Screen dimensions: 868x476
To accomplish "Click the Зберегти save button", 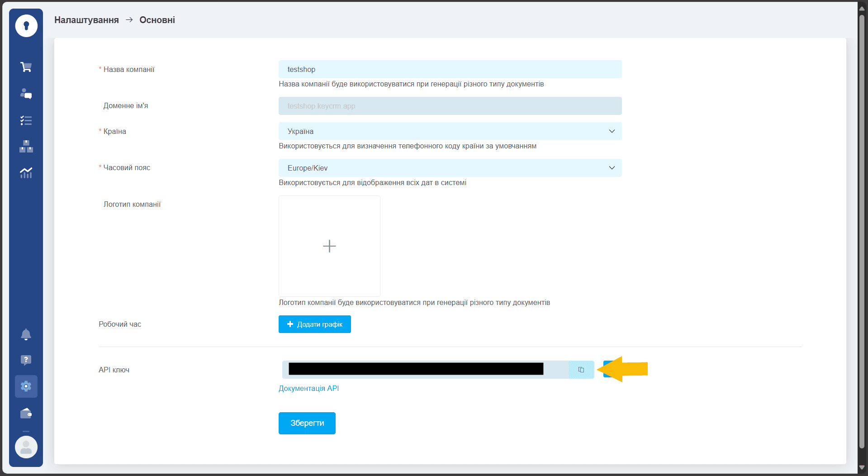I will tap(307, 423).
